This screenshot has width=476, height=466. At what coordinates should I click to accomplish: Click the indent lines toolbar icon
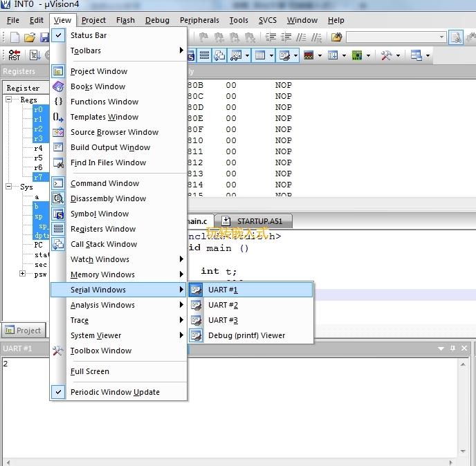click(x=271, y=37)
